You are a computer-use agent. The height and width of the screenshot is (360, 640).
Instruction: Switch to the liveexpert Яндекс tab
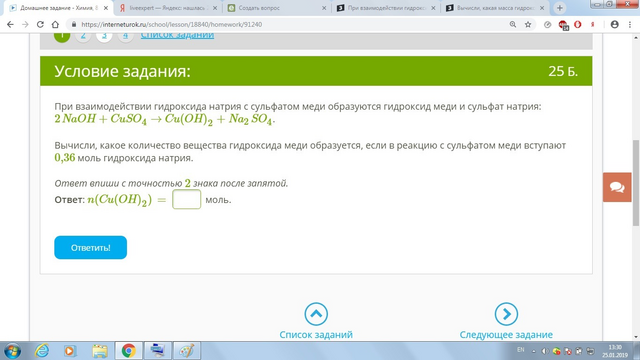169,8
